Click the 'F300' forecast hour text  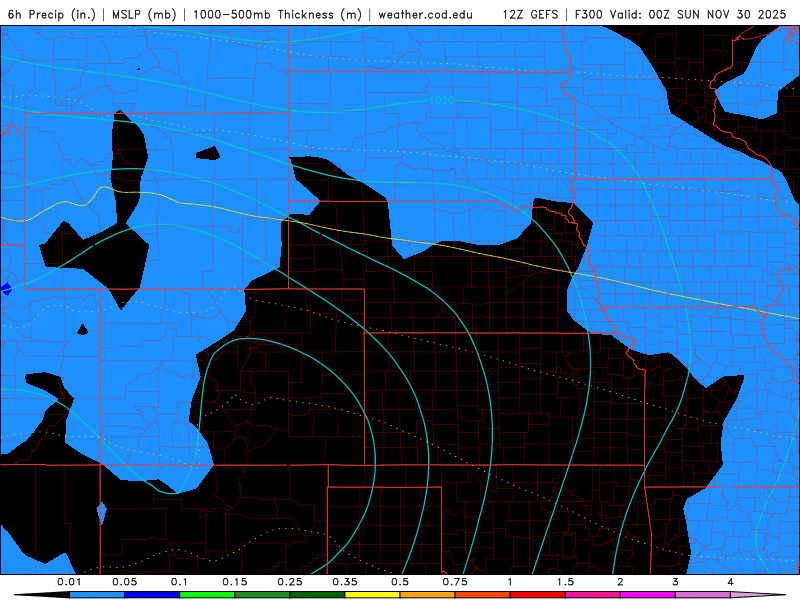[x=589, y=14]
